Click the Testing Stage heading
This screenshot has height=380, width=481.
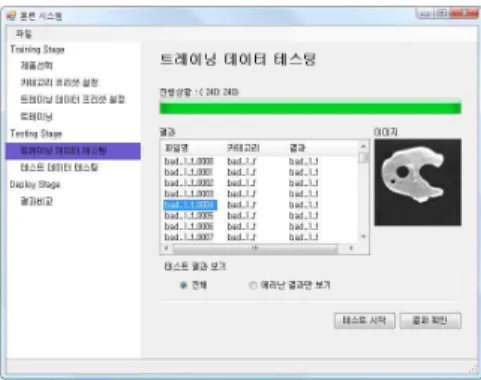pos(36,134)
